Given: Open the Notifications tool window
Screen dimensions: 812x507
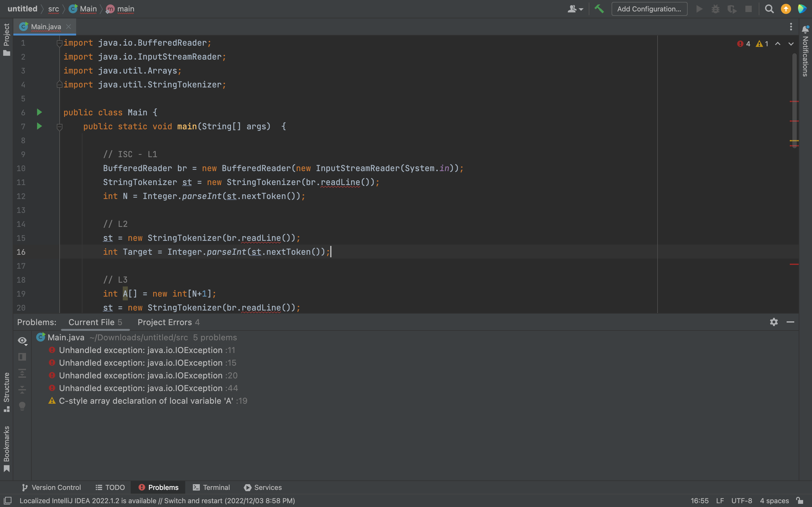Looking at the screenshot, I should pos(805,50).
